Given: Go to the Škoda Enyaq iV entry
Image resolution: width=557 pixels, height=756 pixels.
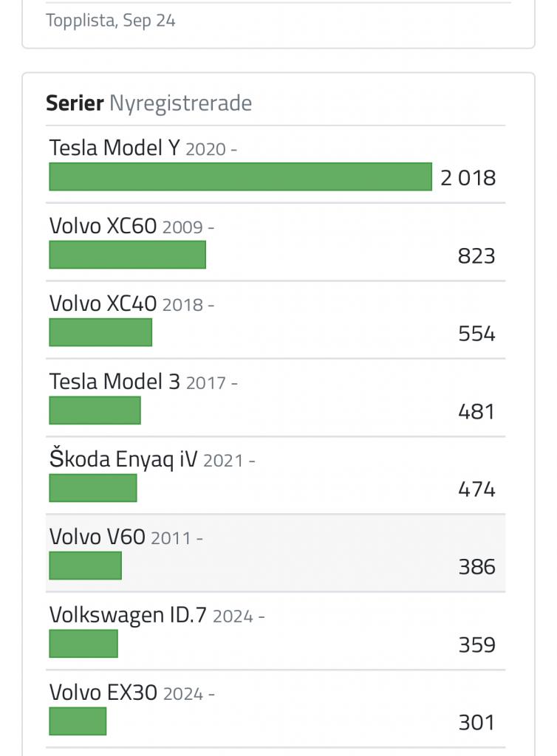Looking at the screenshot, I should click(123, 459).
